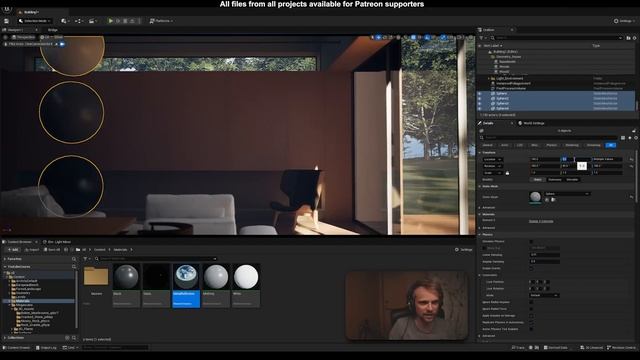
Task: Open the Blueprints toolbar dropdown icon
Action: point(78,21)
